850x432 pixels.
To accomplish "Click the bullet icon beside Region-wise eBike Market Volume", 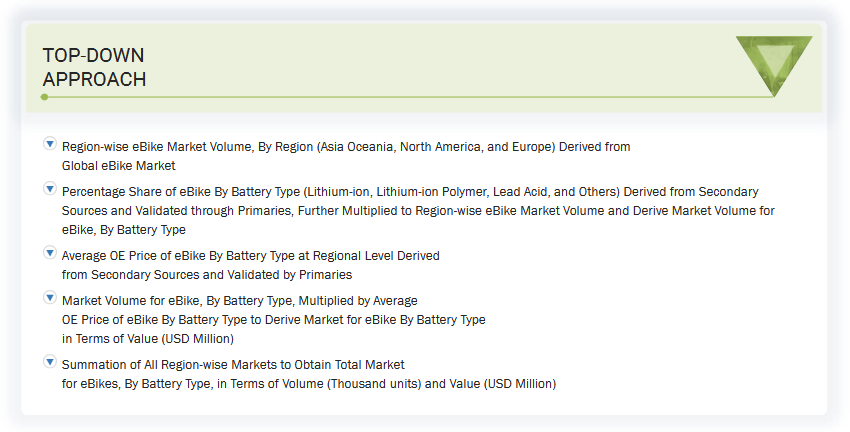I will tap(49, 144).
